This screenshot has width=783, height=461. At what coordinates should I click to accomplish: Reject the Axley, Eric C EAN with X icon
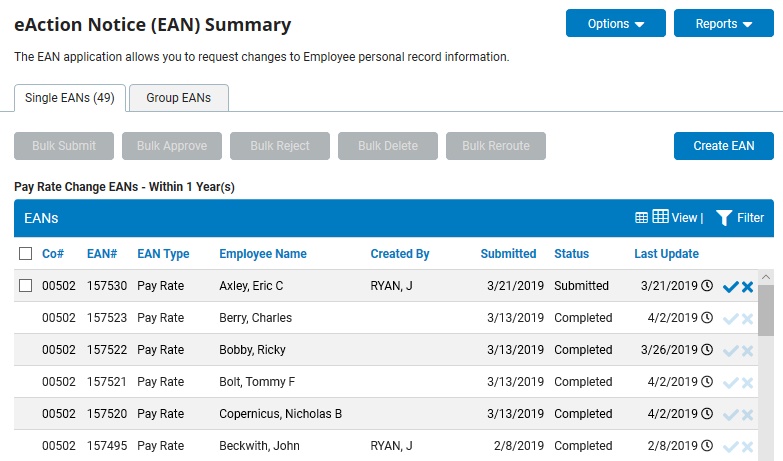[748, 287]
